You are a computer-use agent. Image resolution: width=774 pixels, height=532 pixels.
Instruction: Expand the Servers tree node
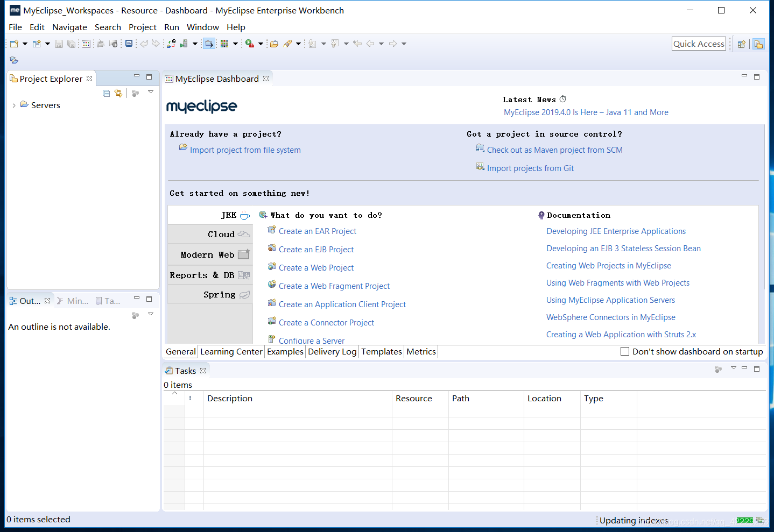13,105
